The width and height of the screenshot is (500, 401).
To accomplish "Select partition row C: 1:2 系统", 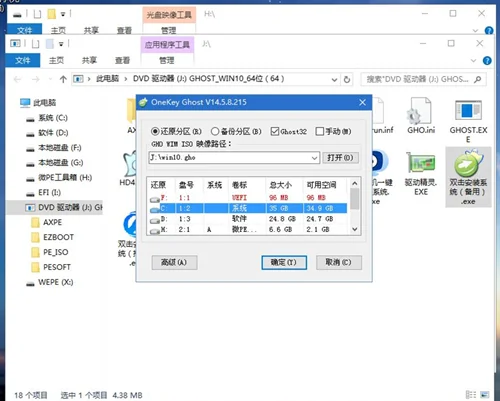I will tap(248, 208).
